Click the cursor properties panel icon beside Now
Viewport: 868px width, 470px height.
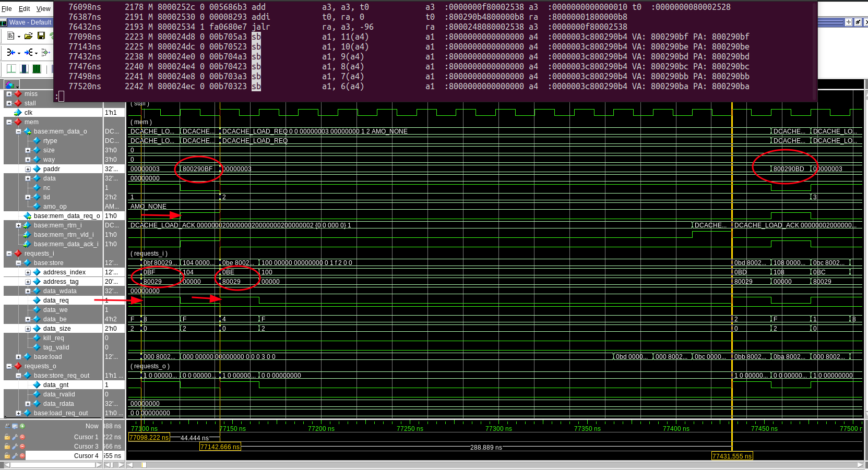[x=15, y=426]
